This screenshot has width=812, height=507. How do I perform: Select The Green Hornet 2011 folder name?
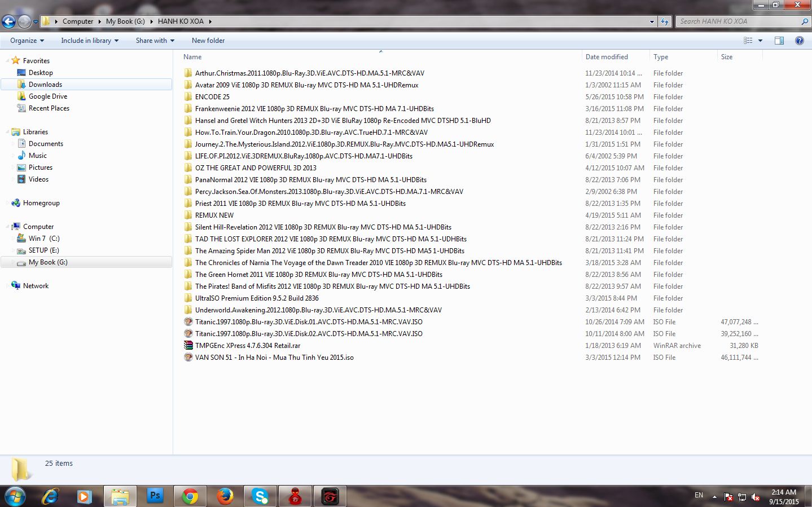point(319,275)
